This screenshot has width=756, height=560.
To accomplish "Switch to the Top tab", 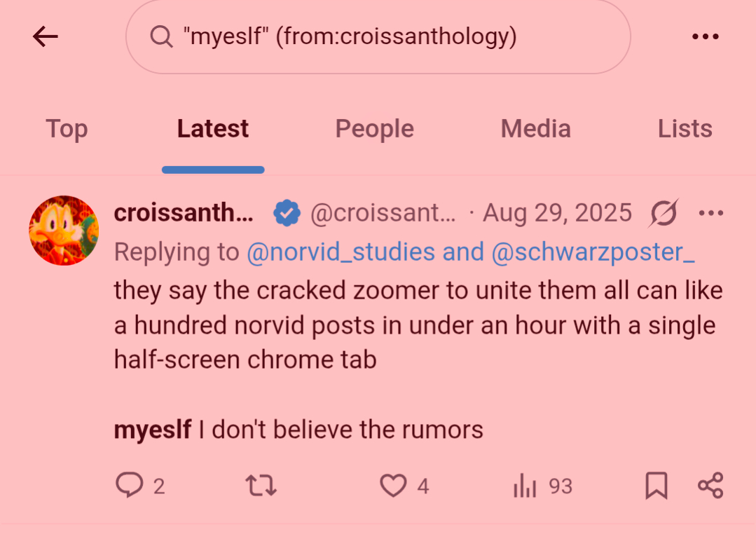I will [67, 129].
